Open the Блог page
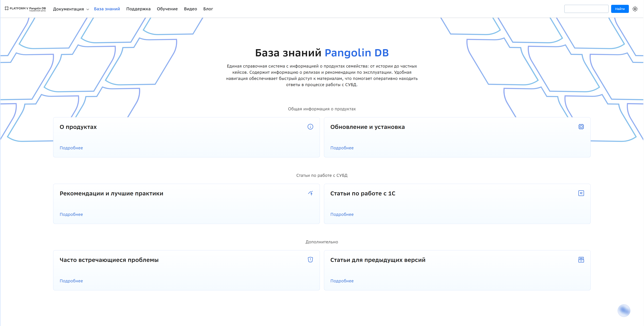The height and width of the screenshot is (326, 644). tap(208, 9)
